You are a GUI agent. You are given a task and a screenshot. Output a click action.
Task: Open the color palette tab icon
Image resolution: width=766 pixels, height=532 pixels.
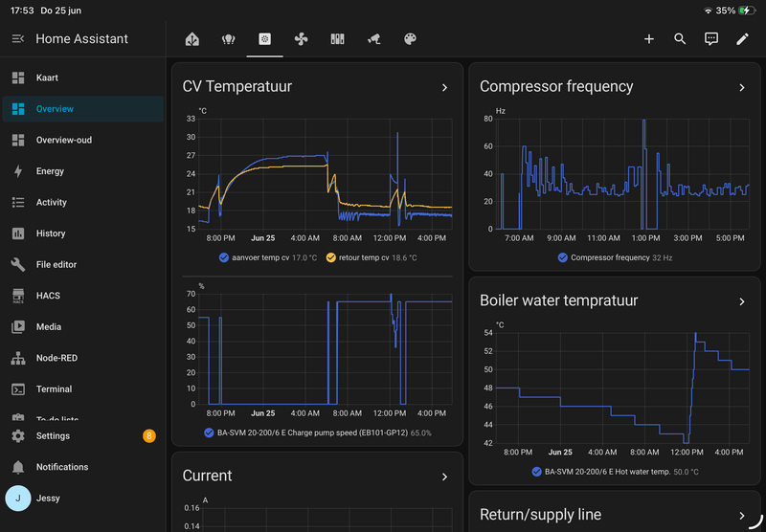410,39
